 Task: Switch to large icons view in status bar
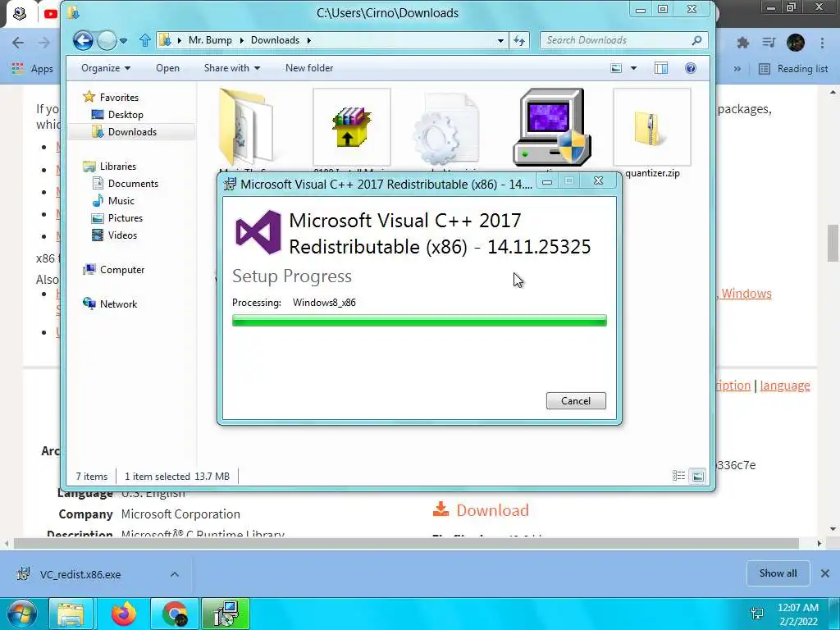(697, 476)
